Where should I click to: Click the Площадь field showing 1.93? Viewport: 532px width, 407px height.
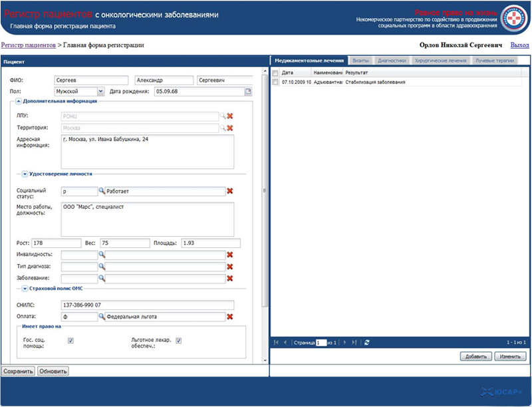pyautogui.click(x=211, y=243)
